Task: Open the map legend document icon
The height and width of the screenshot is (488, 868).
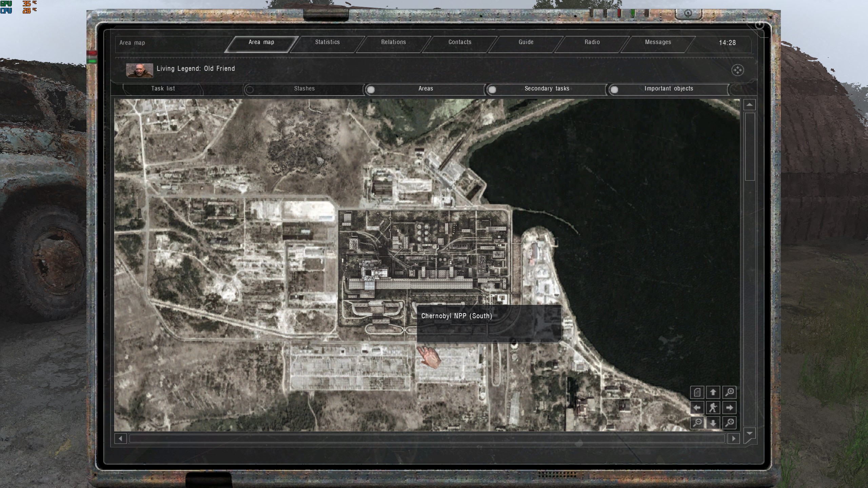Action: click(697, 392)
